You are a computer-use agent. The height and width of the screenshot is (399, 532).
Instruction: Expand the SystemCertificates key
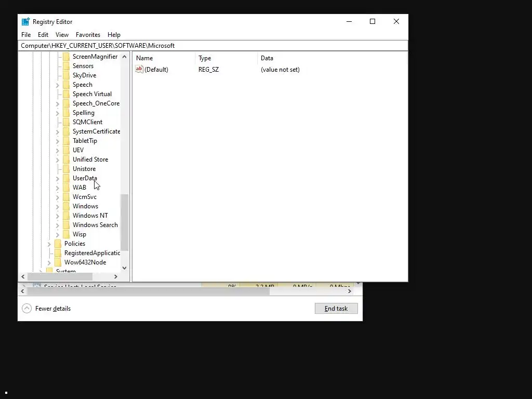point(57,131)
